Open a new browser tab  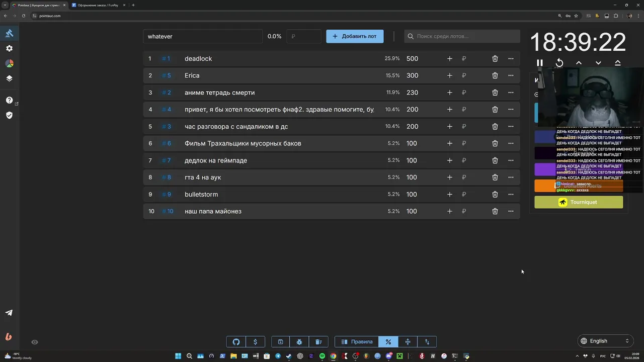point(133,5)
